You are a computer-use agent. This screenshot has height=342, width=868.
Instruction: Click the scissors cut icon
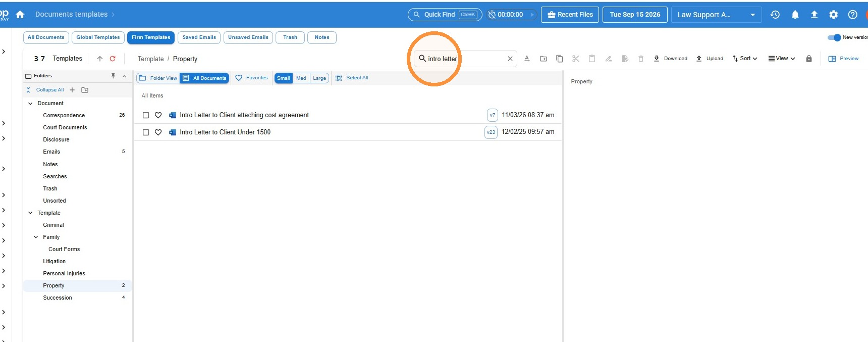[576, 59]
